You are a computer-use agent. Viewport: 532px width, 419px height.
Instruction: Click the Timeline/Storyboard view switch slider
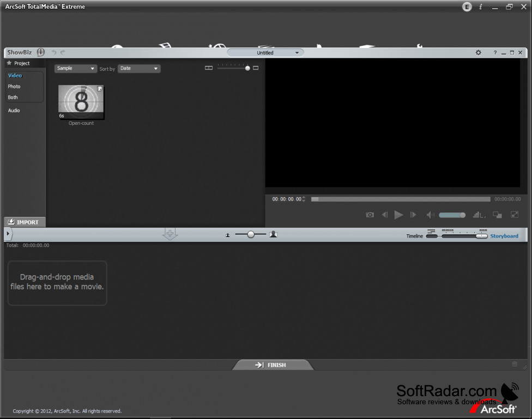[x=457, y=236]
